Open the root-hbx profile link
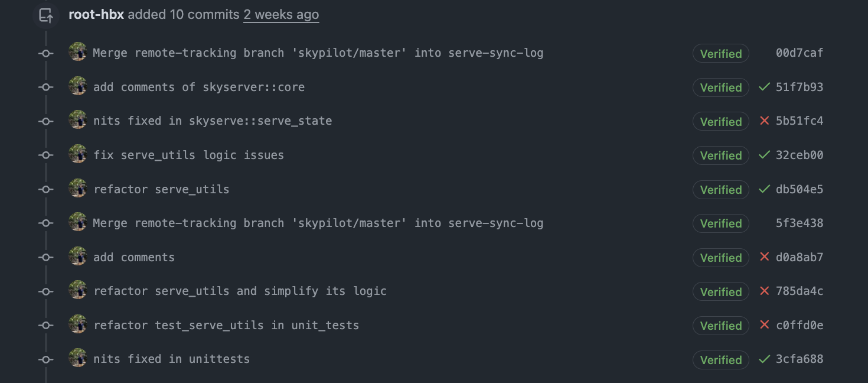Image resolution: width=868 pixels, height=383 pixels. point(96,15)
